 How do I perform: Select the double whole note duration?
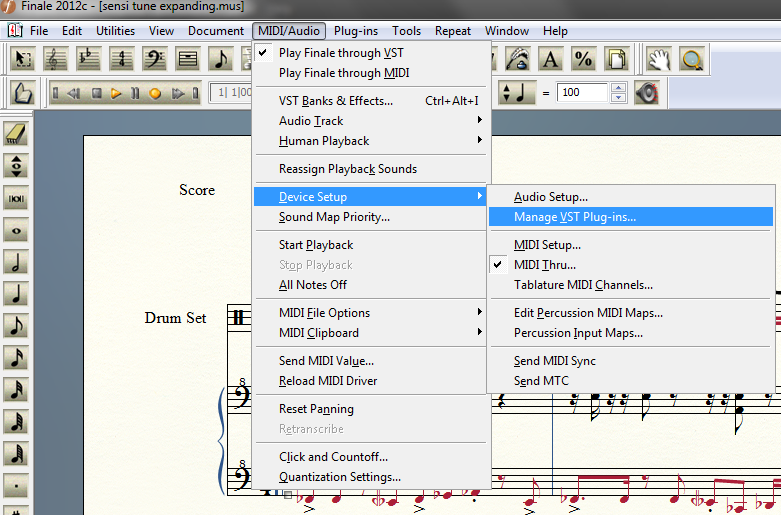click(x=16, y=198)
